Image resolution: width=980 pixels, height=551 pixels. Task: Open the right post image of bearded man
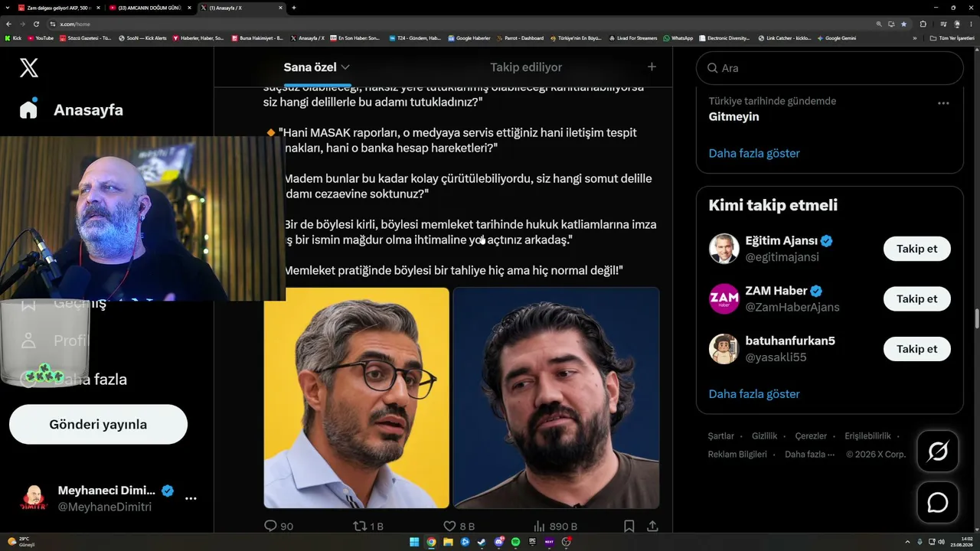click(557, 398)
